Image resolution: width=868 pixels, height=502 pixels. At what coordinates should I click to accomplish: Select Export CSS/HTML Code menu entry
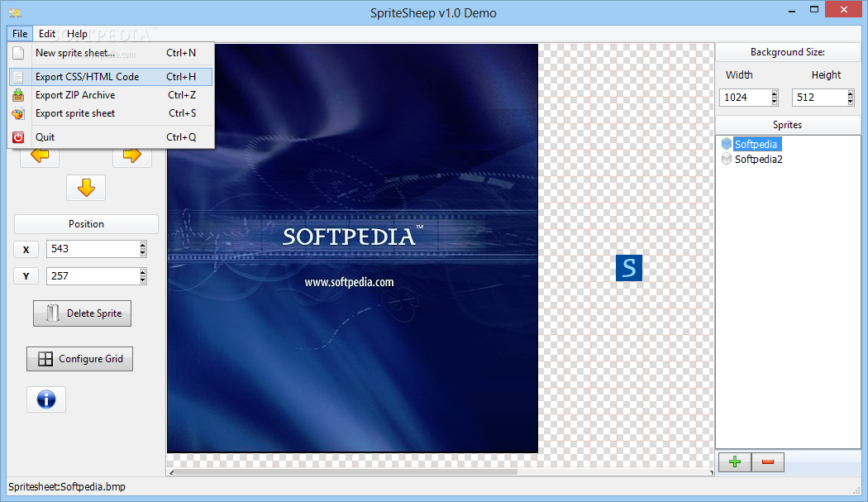(111, 77)
